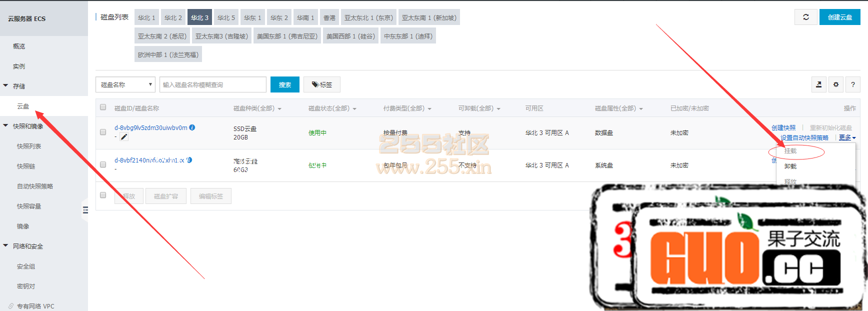Click the pencil edit icon under first disk
The image size is (868, 311).
pos(124,137)
